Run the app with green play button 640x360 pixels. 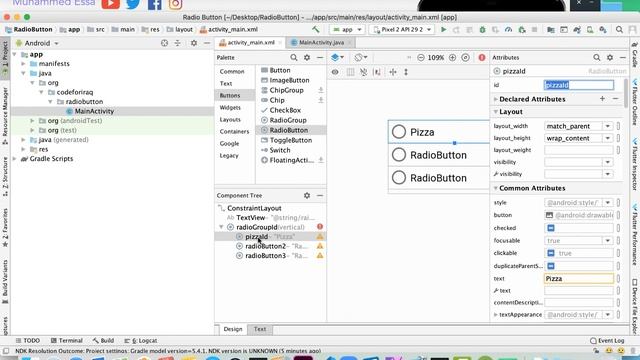click(443, 29)
